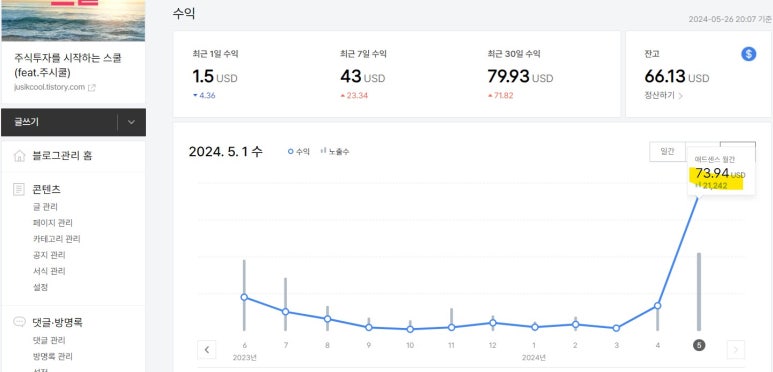Open 서식 관리 menu item
The height and width of the screenshot is (372, 773).
pos(49,271)
